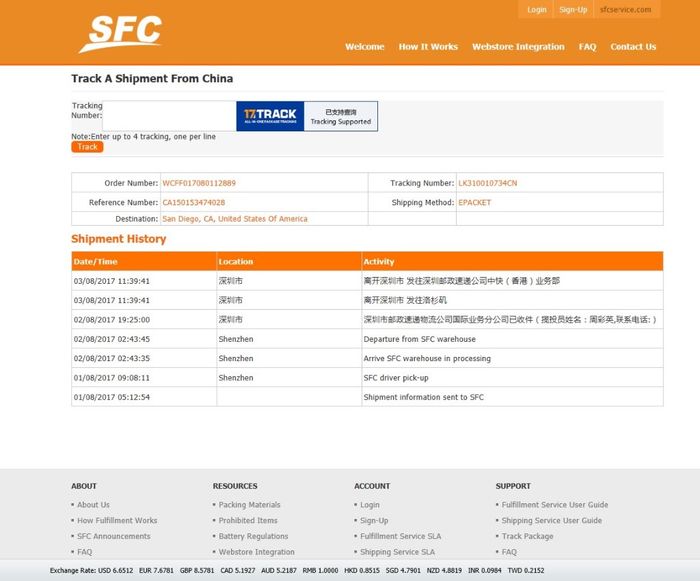Open About Us footer link
Image resolution: width=700 pixels, height=581 pixels.
coord(93,505)
